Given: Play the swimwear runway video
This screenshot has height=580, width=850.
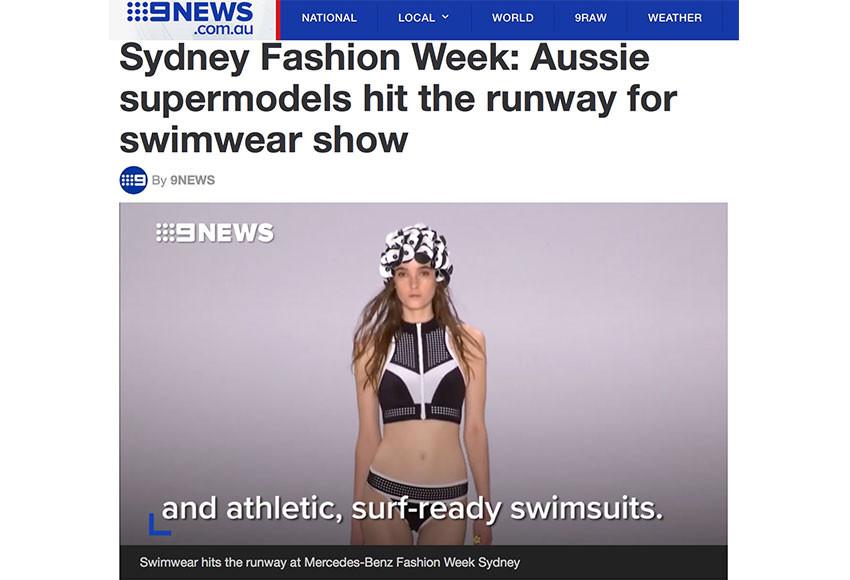Looking at the screenshot, I should [x=423, y=374].
